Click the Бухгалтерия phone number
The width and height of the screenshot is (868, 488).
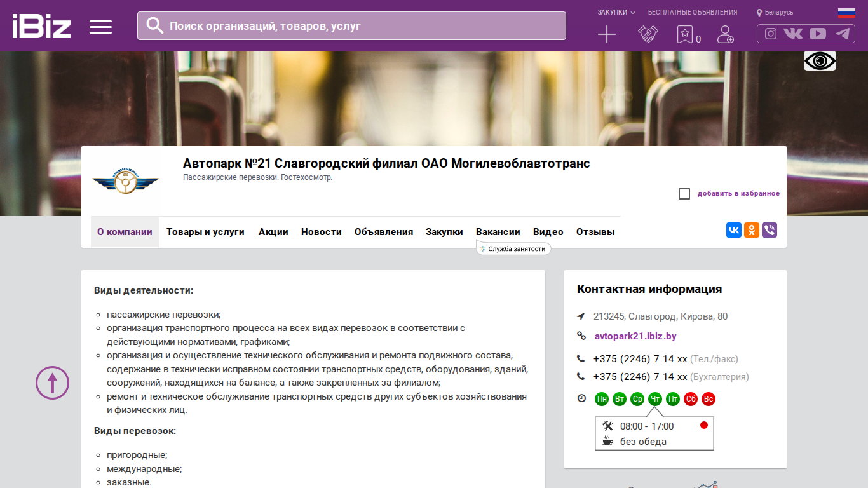coord(641,376)
